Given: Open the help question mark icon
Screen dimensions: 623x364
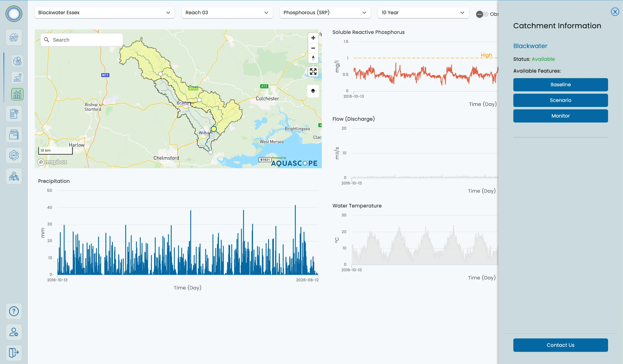Looking at the screenshot, I should tap(14, 311).
